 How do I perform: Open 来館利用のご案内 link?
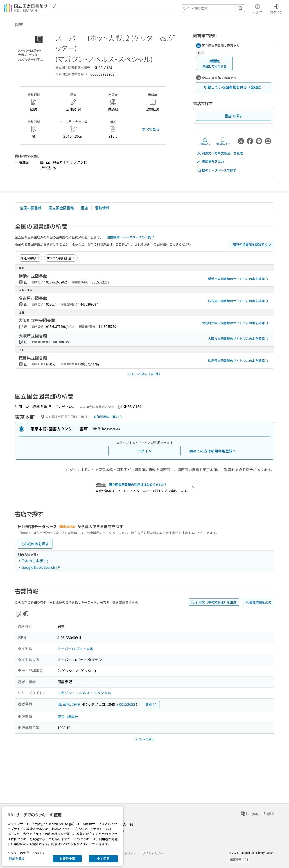[108, 417]
